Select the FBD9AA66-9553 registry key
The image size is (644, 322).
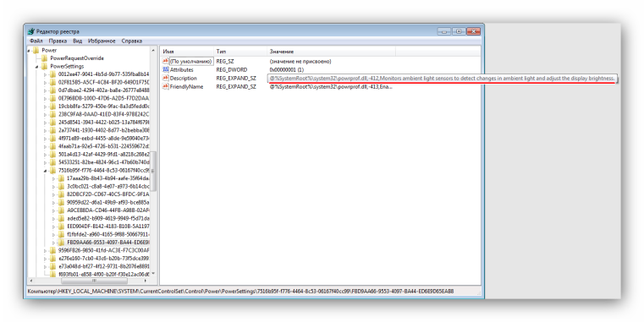[x=108, y=243]
